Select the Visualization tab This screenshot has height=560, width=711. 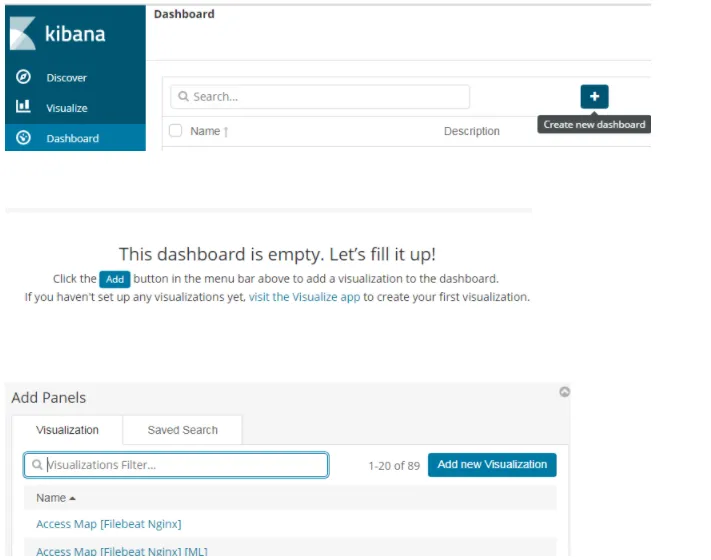pos(67,430)
